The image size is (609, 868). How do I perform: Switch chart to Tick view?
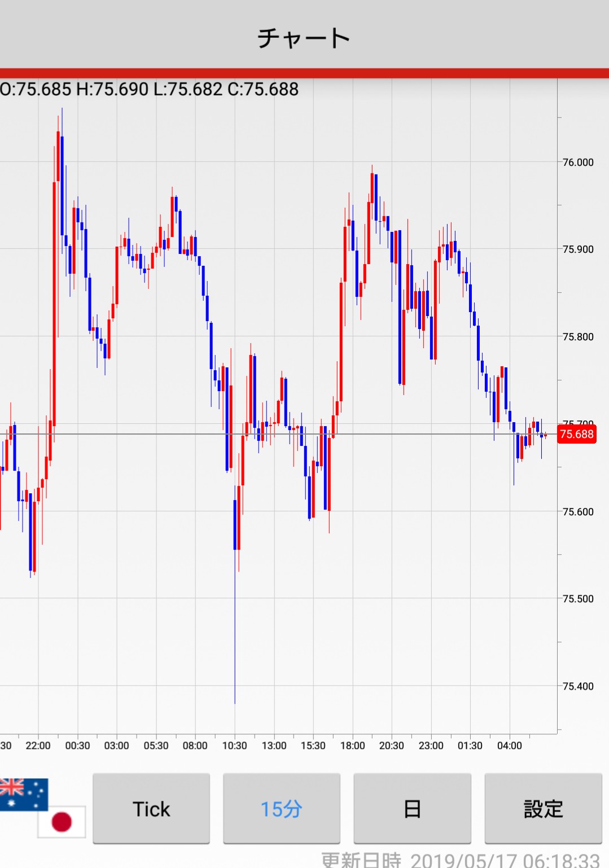[x=151, y=809]
